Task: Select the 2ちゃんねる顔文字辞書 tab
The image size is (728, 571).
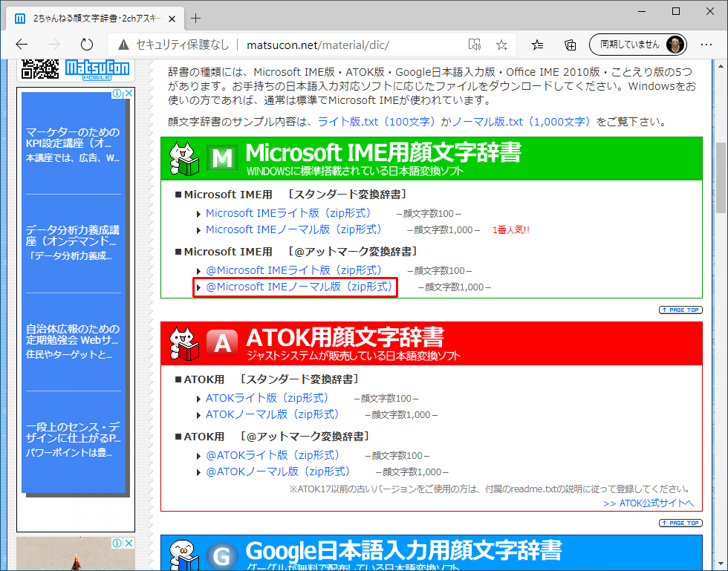Action: coord(96,19)
